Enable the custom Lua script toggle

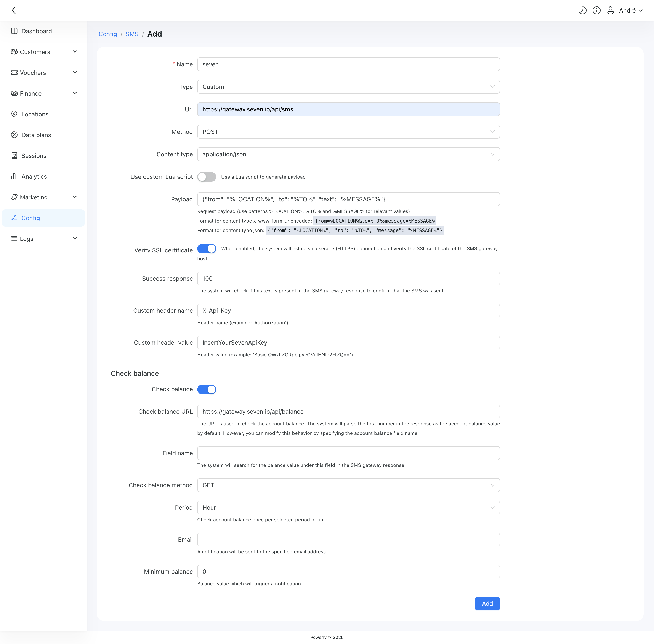tap(206, 177)
